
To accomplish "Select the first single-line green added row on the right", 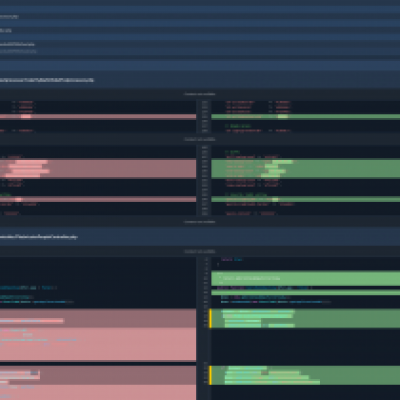I will 306,117.
